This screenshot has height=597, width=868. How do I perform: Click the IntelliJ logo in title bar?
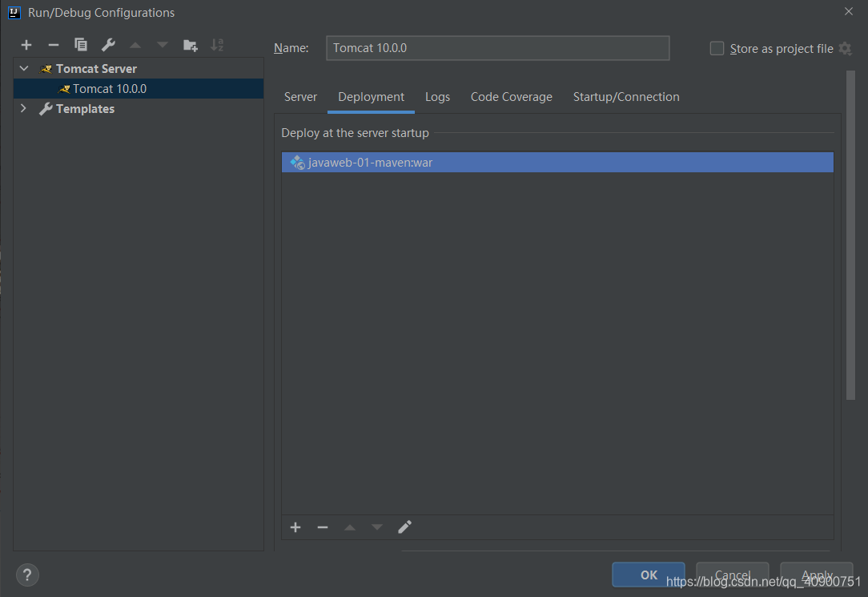pos(14,12)
